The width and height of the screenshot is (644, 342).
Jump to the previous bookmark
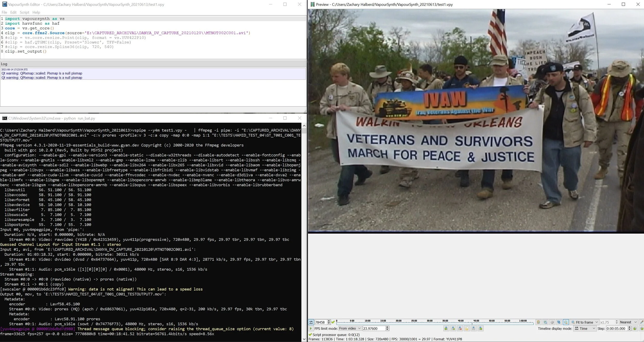pos(446,329)
